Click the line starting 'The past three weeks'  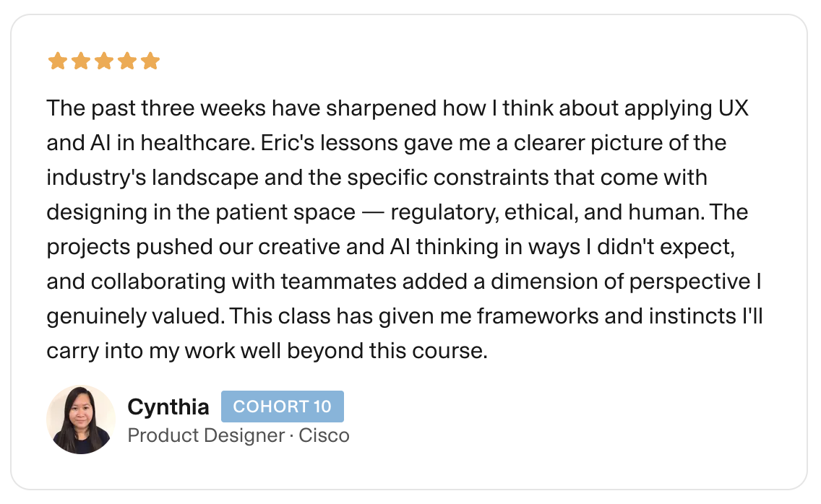click(x=397, y=109)
